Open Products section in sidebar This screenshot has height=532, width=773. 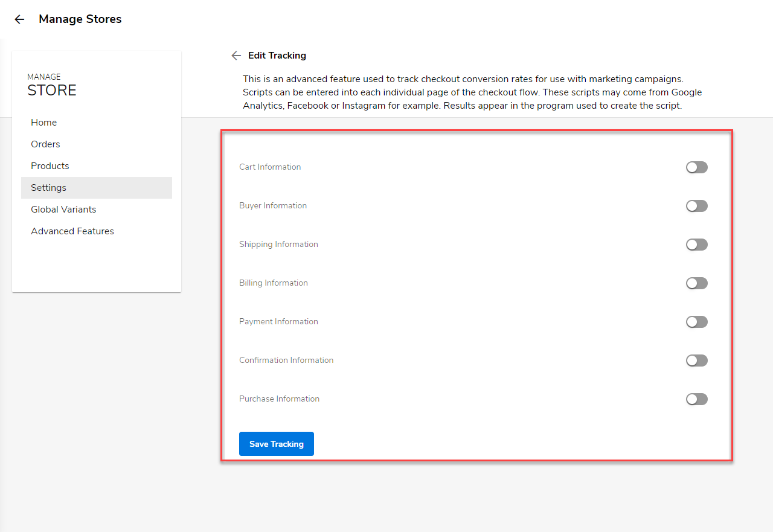(x=97, y=166)
